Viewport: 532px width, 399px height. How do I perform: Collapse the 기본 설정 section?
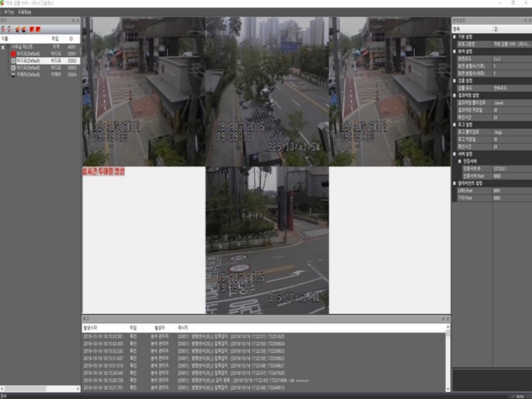454,36
